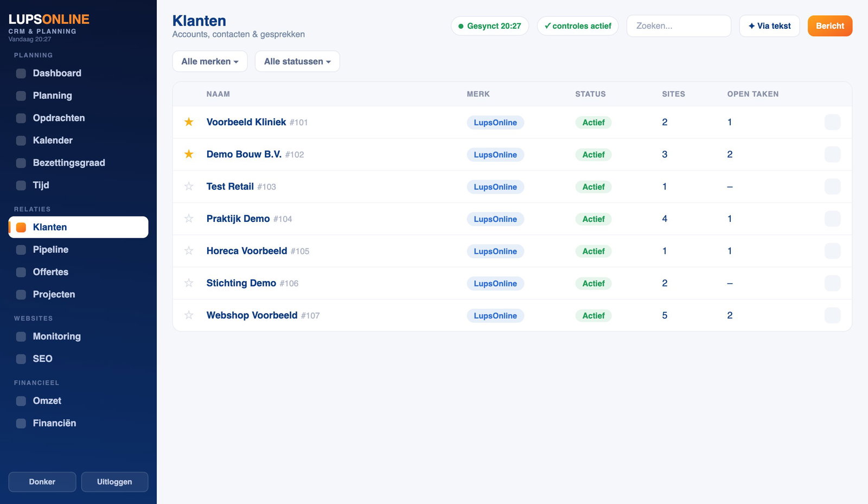
Task: Open the Voorbeeld Kliniek client link
Action: [246, 122]
